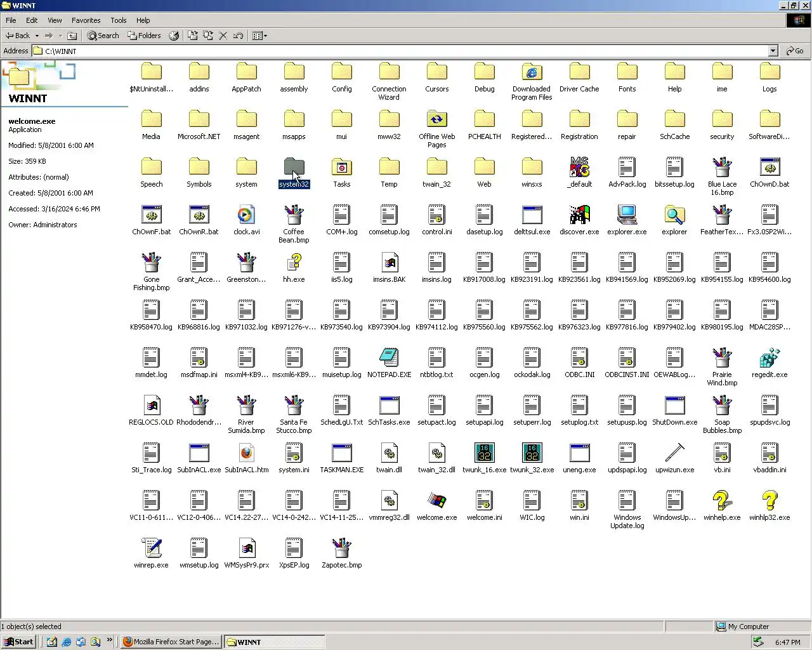
Task: Click the taskbar clock showing 6:47 PM
Action: click(788, 642)
